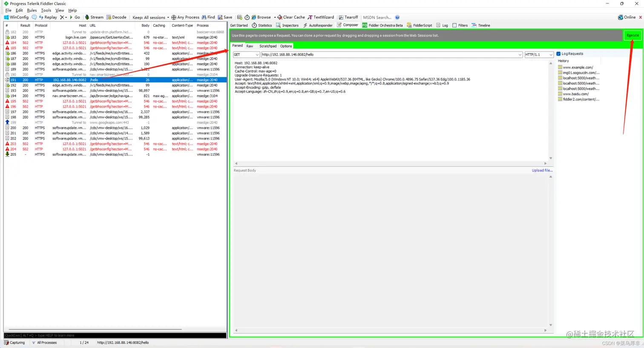Click the request headers horizontal scroll right arrow
This screenshot has width=644, height=348.
(545, 163)
